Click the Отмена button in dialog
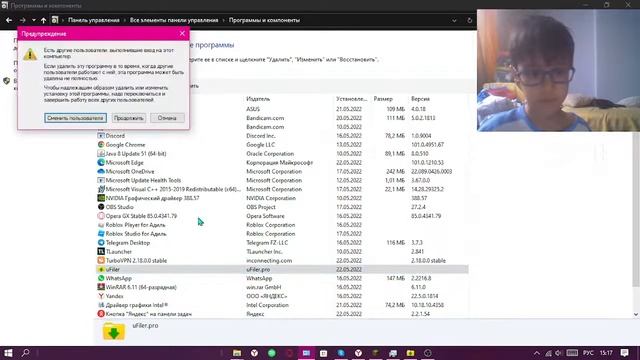This screenshot has width=640, height=360. (167, 118)
